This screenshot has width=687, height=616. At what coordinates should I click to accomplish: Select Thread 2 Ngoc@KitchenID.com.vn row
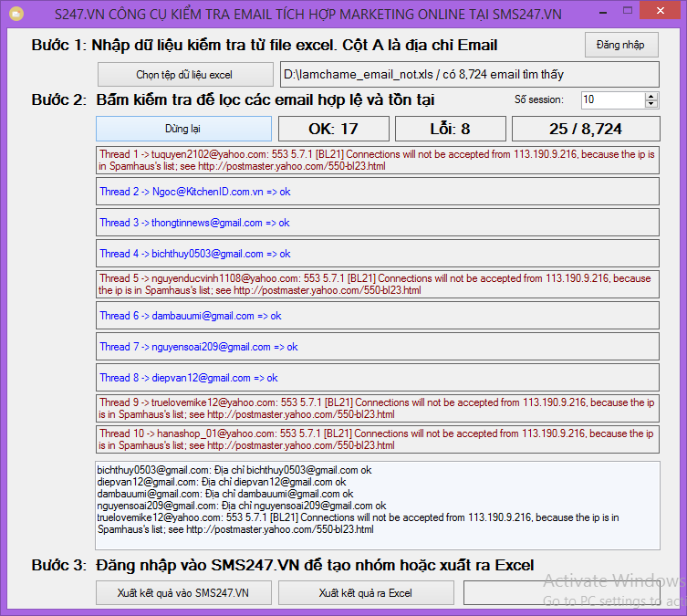[377, 192]
